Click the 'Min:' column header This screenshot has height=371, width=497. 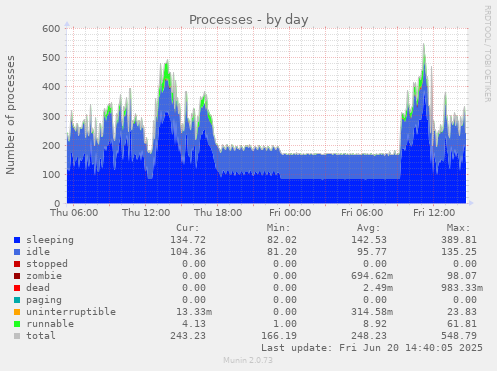pyautogui.click(x=278, y=228)
